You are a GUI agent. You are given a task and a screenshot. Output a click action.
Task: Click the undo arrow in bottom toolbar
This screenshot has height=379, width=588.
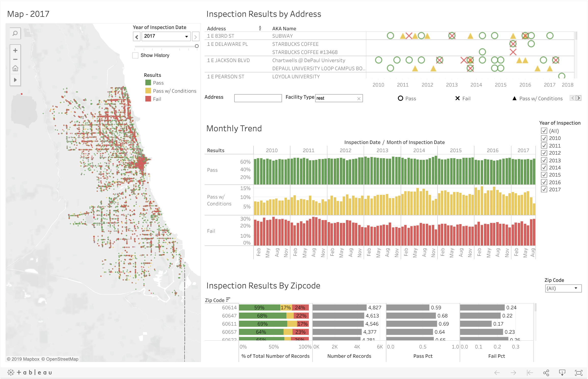click(497, 373)
